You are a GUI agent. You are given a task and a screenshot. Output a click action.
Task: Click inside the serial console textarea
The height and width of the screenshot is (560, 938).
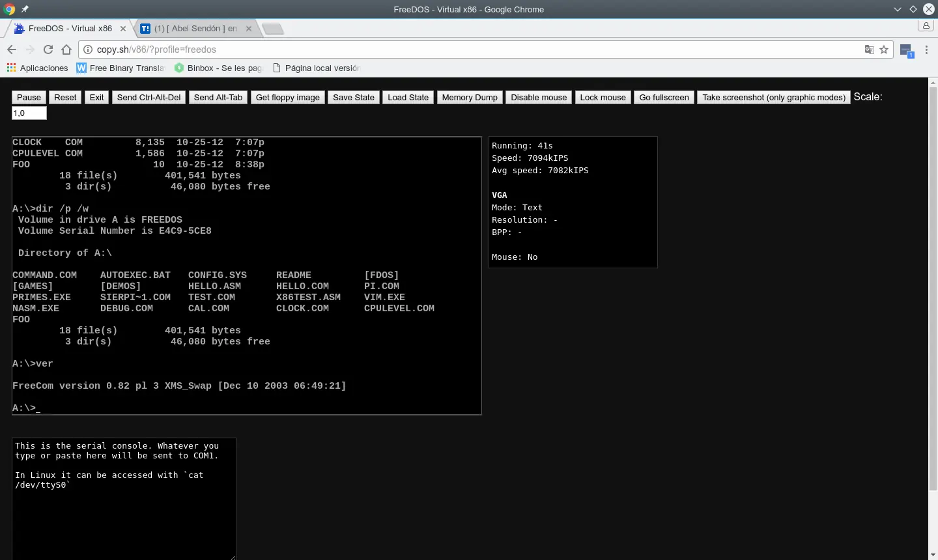point(124,499)
